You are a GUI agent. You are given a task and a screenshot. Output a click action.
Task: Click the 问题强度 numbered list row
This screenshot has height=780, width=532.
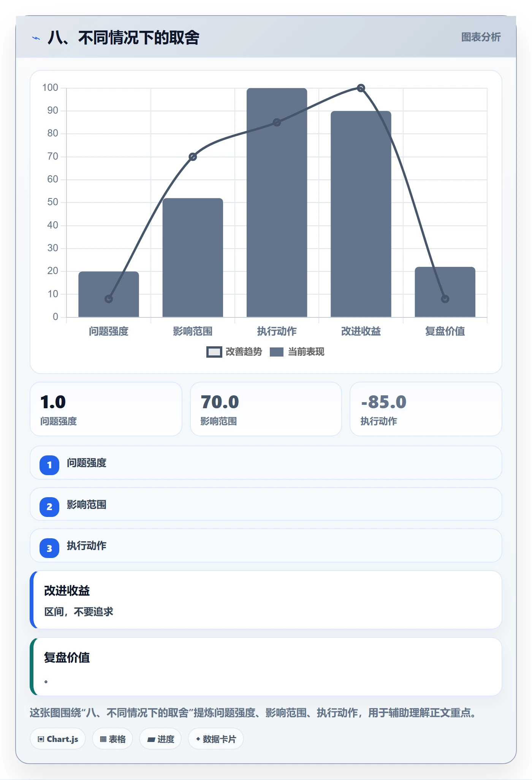click(266, 463)
